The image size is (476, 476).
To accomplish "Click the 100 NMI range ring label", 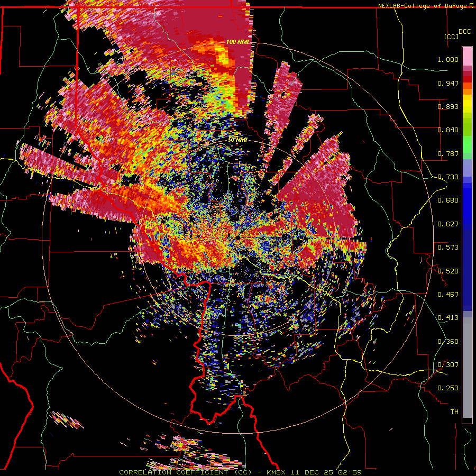I will 237,42.
